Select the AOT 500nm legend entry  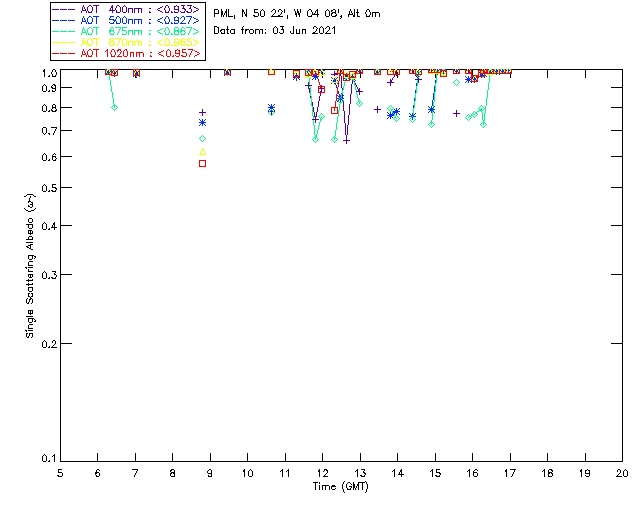pos(127,20)
